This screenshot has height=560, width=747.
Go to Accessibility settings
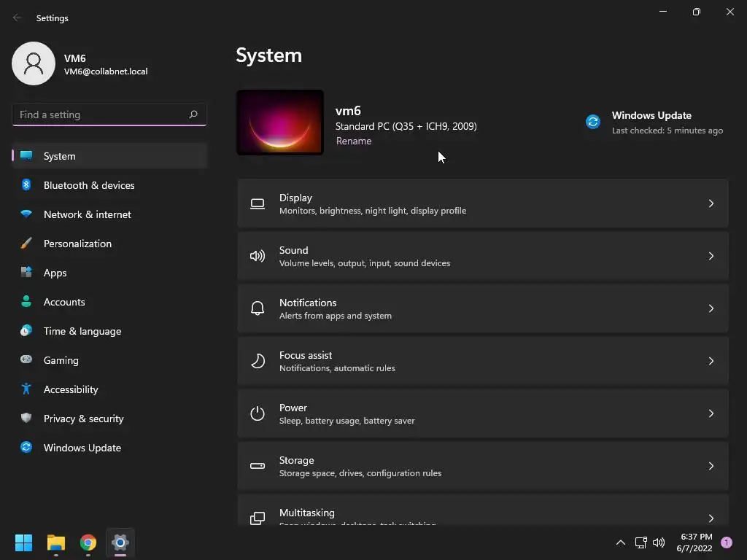coord(109,389)
